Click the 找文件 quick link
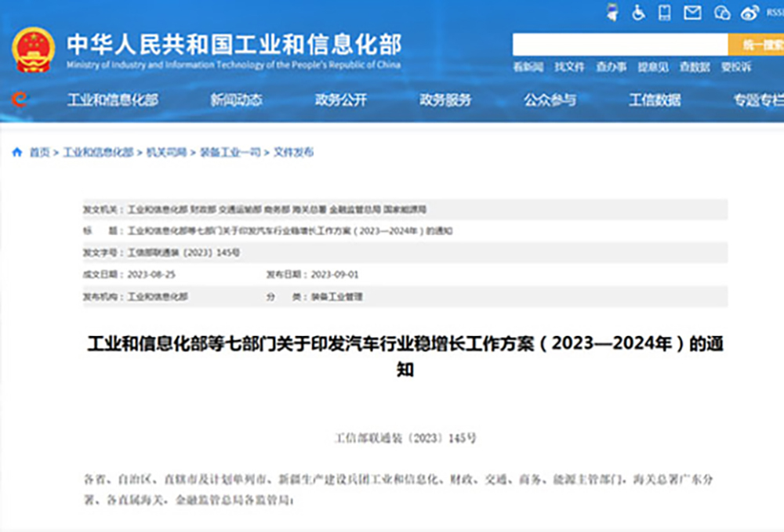784x532 pixels. click(569, 67)
